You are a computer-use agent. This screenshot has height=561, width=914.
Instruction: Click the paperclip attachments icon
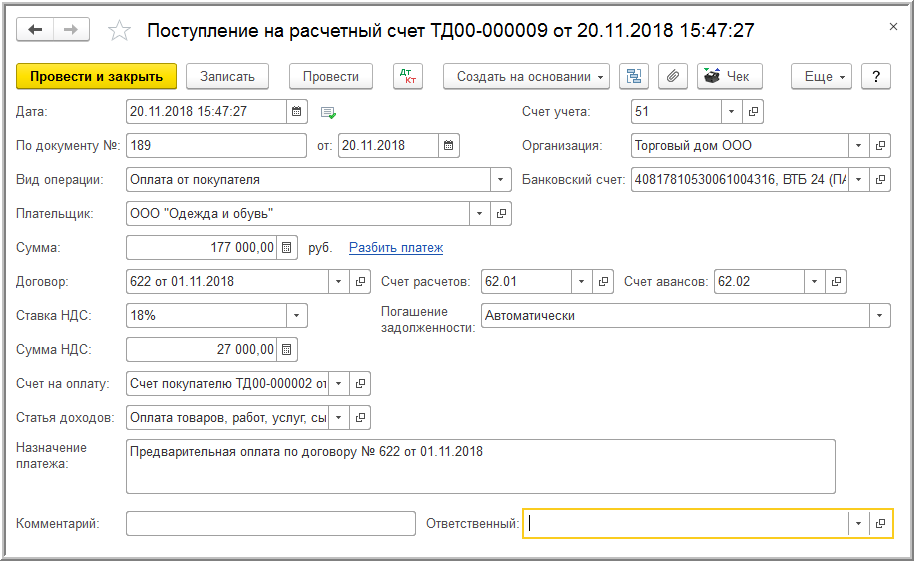coord(673,77)
